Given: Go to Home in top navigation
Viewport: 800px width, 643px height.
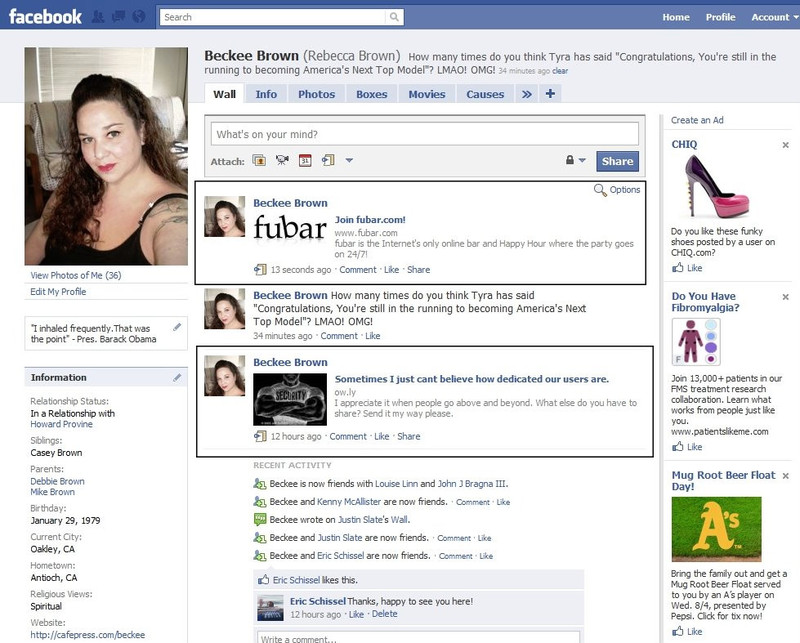Looking at the screenshot, I should coord(676,17).
